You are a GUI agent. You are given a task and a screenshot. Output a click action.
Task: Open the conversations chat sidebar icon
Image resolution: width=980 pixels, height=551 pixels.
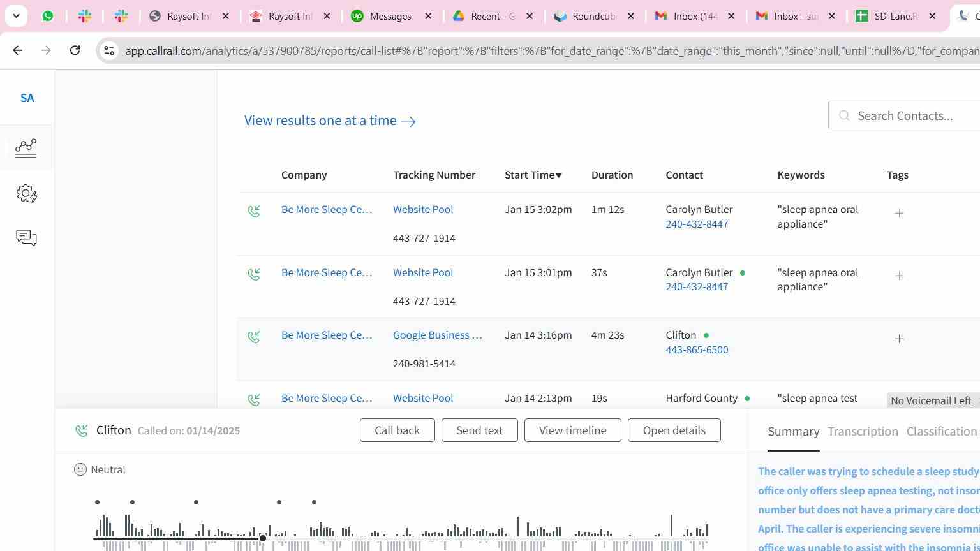tap(26, 238)
